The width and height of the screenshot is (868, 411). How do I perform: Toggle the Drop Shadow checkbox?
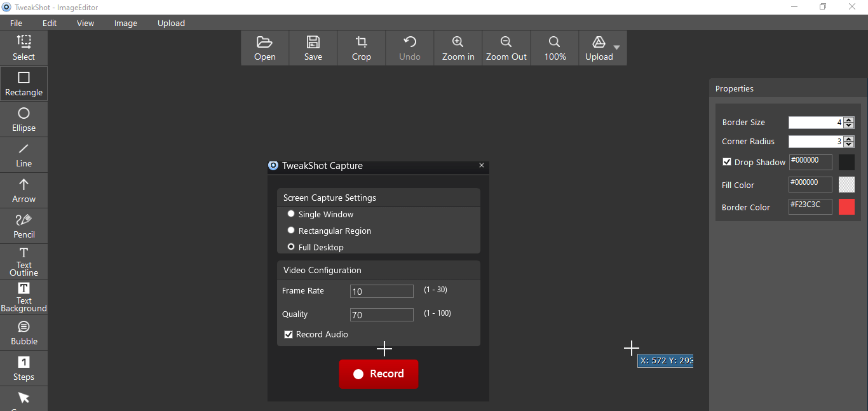tap(727, 162)
